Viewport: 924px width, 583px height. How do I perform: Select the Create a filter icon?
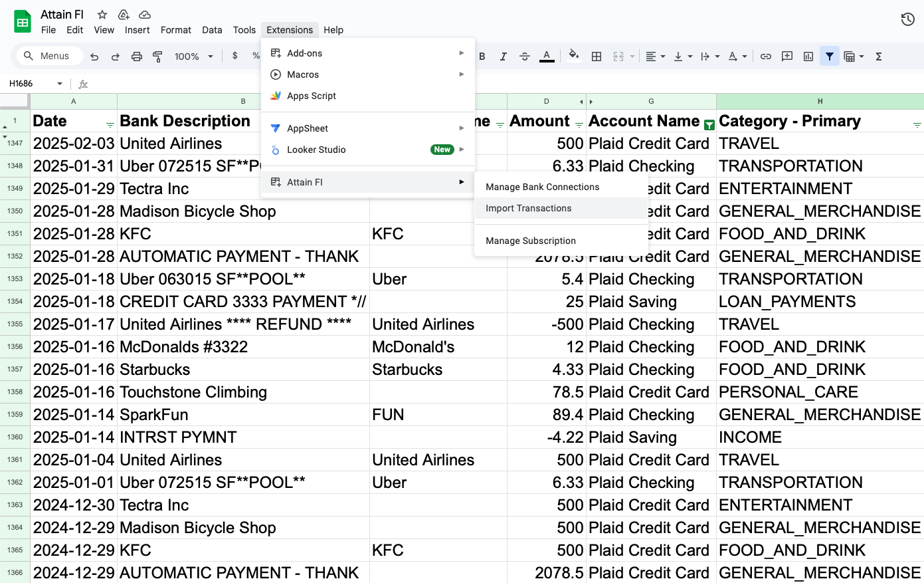point(830,56)
